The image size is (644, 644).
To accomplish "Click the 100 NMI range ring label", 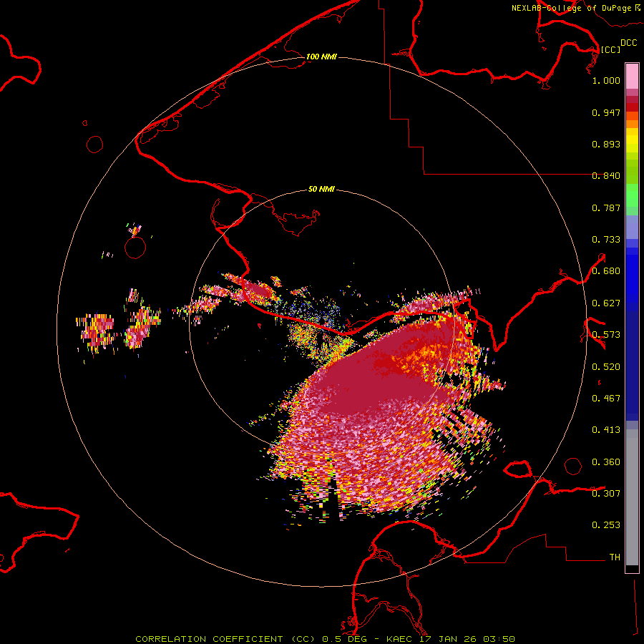I will (x=321, y=57).
